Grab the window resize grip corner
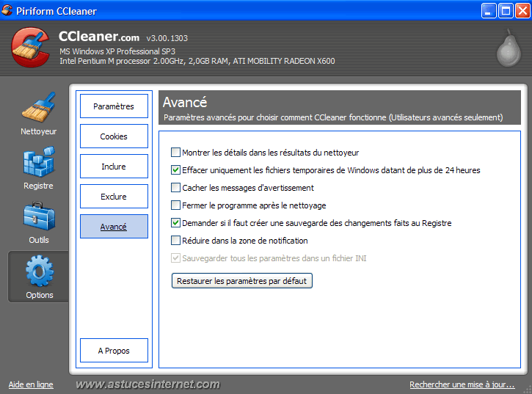Image resolution: width=532 pixels, height=394 pixels. coord(528,390)
